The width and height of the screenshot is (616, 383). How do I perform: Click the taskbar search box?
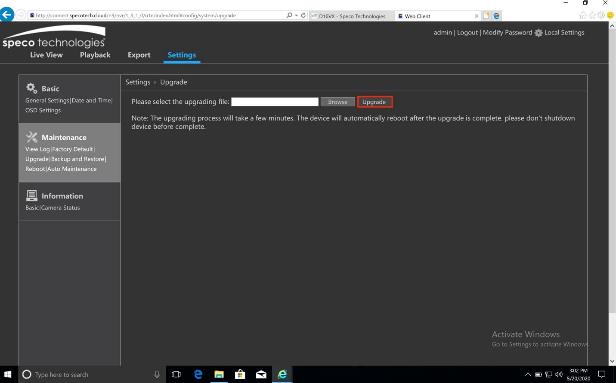point(92,374)
